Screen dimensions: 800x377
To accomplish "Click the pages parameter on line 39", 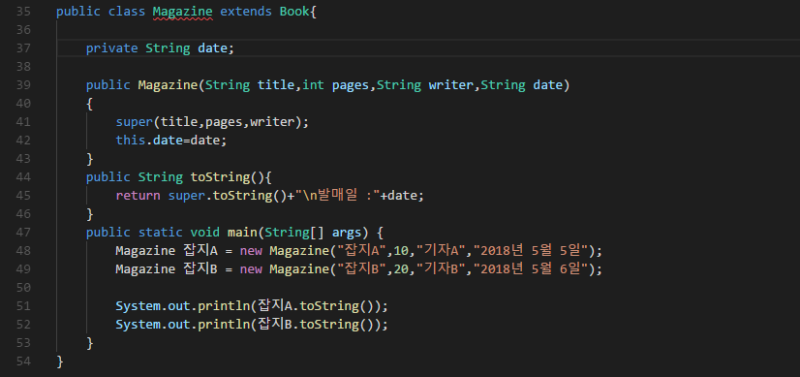I will pyautogui.click(x=351, y=85).
